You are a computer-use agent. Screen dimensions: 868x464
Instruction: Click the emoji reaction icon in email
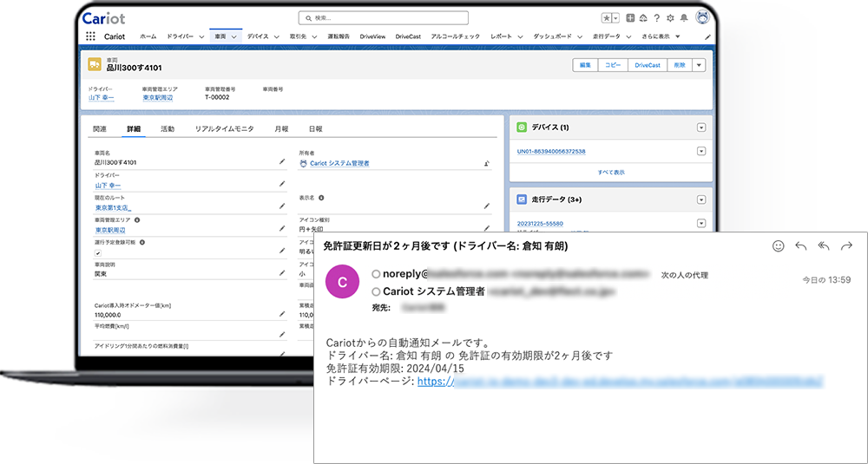pyautogui.click(x=779, y=246)
